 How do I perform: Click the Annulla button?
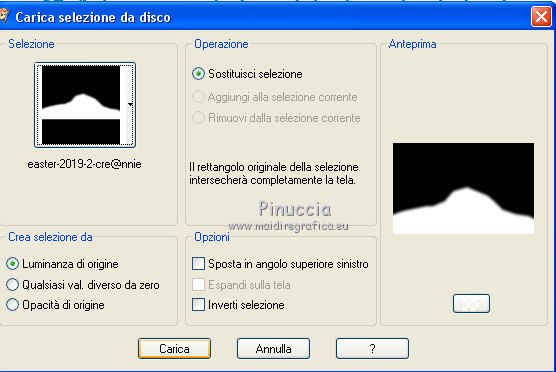point(273,349)
